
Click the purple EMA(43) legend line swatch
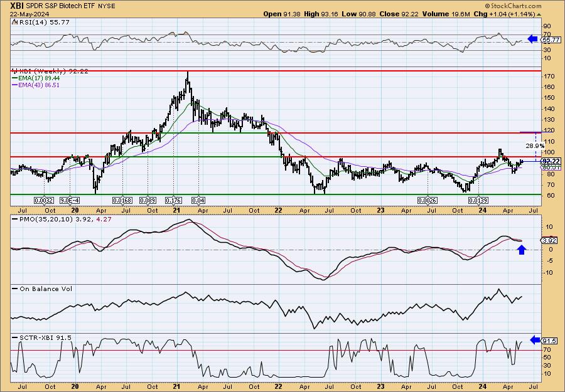pyautogui.click(x=16, y=85)
